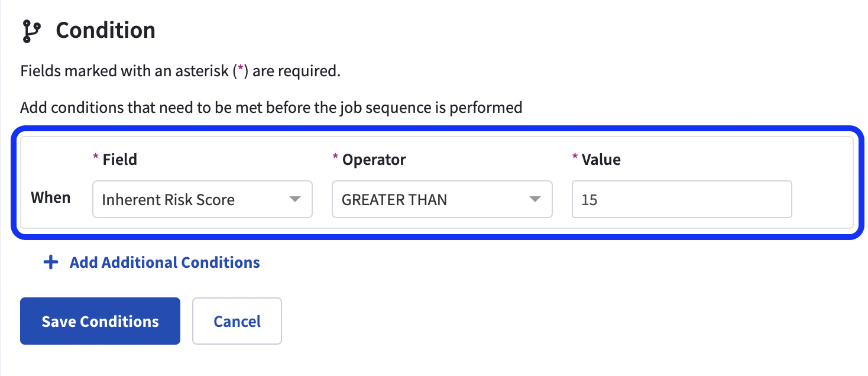The image size is (868, 376).
Task: Click the arrow on the Field combo box
Action: tap(295, 200)
